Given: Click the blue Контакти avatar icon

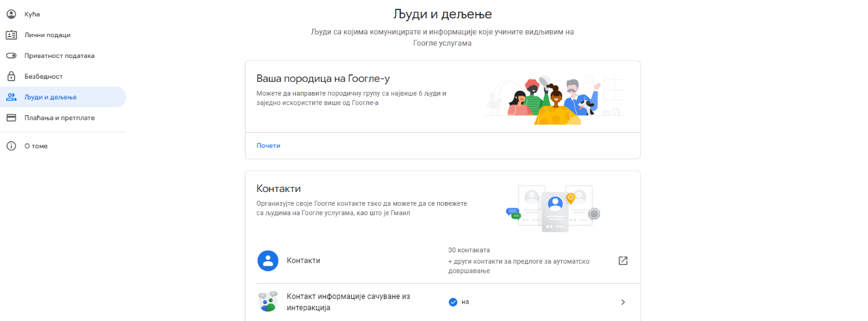Looking at the screenshot, I should [268, 261].
